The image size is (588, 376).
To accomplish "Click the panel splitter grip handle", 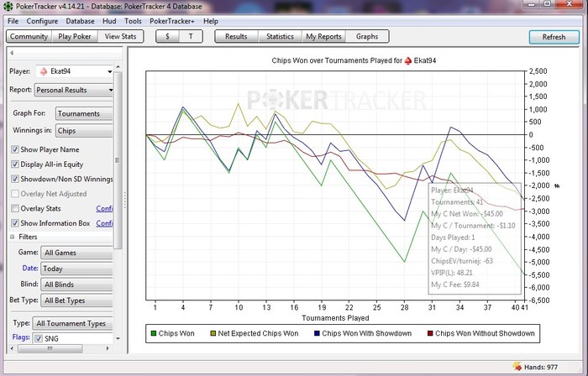I will pos(125,201).
